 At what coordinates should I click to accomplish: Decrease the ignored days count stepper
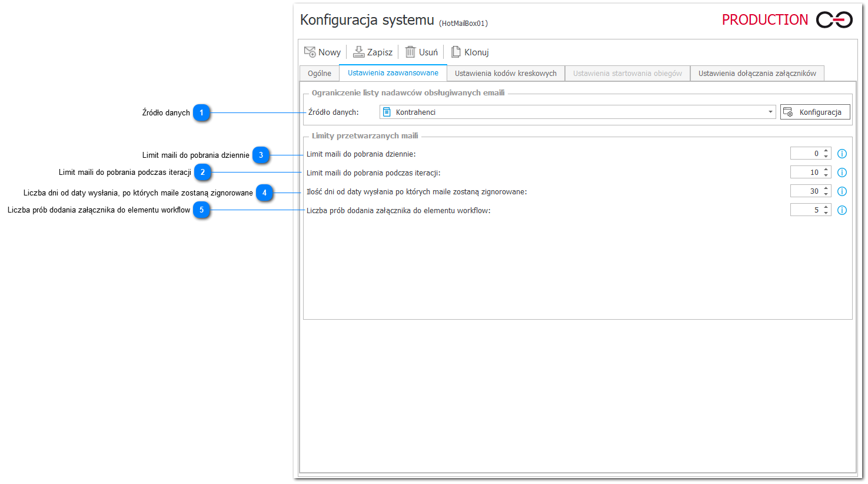click(x=826, y=194)
